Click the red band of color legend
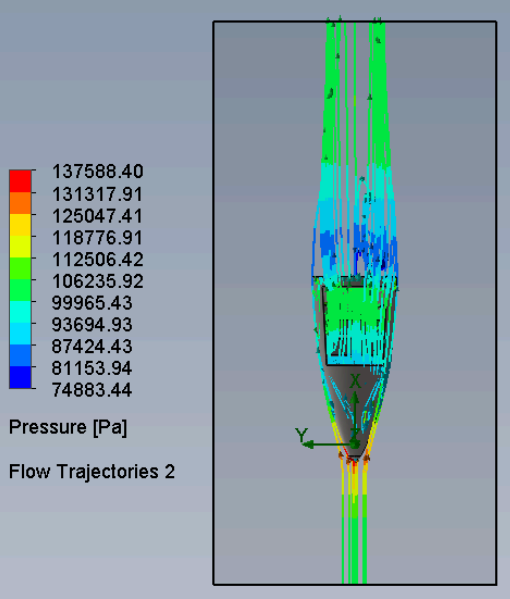 point(20,181)
